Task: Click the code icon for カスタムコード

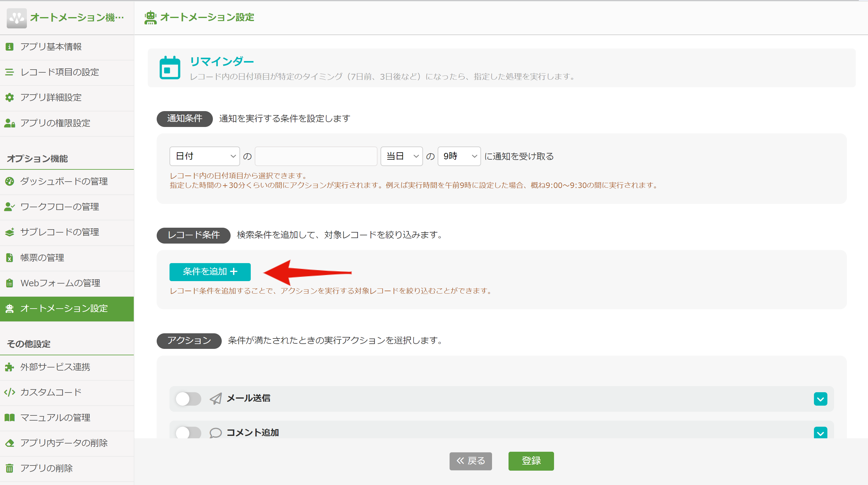Action: point(9,392)
